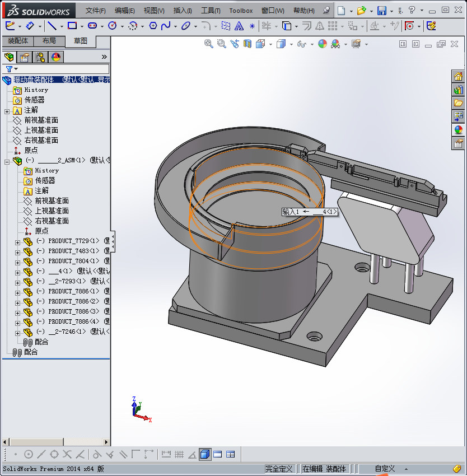Switch to the ConfigurationManager panel icon

click(41, 57)
